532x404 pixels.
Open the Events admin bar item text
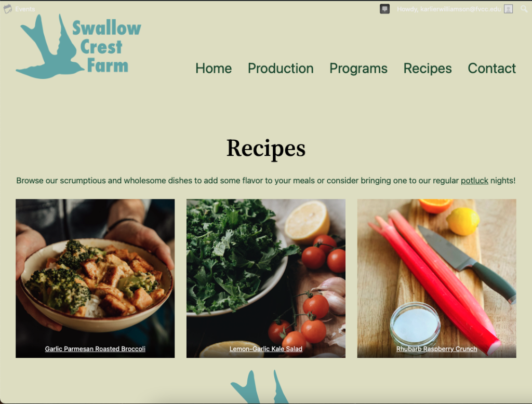(25, 9)
